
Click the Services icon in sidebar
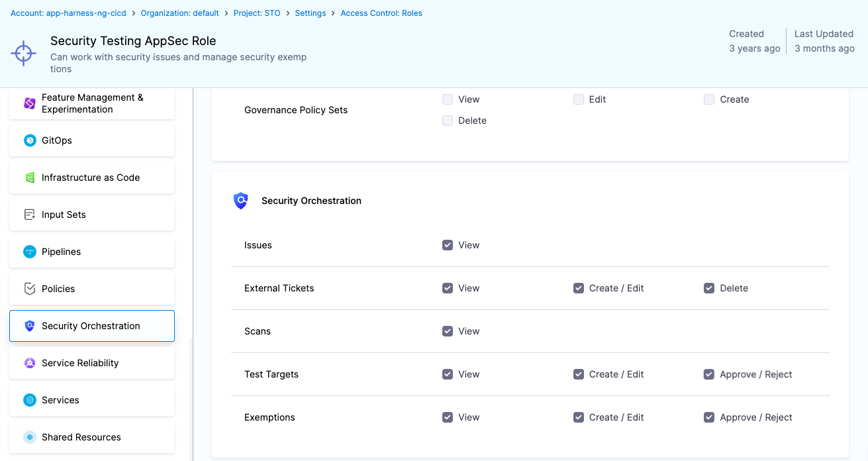point(30,400)
